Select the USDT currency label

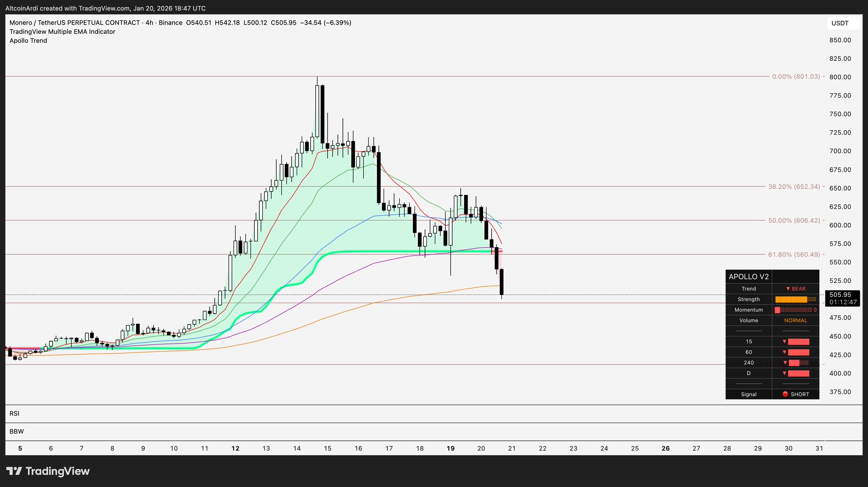[840, 23]
